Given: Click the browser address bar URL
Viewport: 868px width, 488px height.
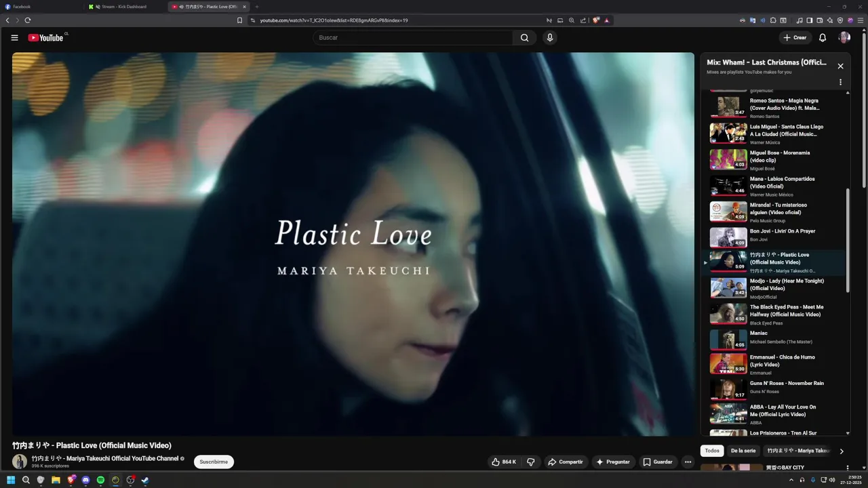Looking at the screenshot, I should tap(334, 20).
